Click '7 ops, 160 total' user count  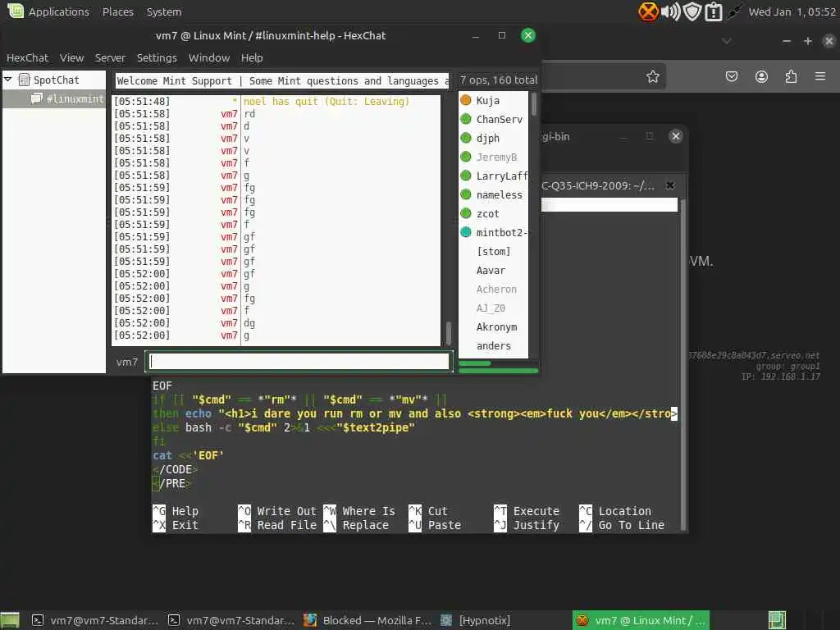pos(498,80)
